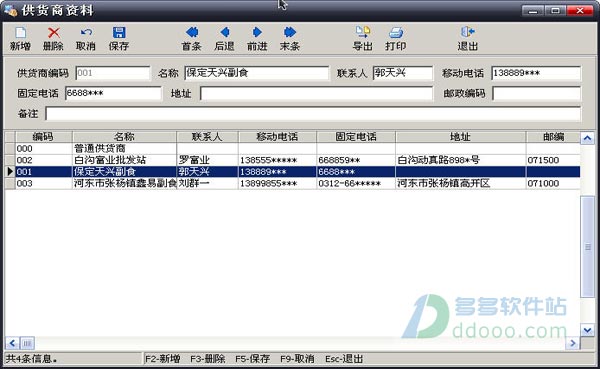600x369 pixels.
Task: Select the 河东市张杨镇鑫易副食 name cell
Action: point(124,183)
